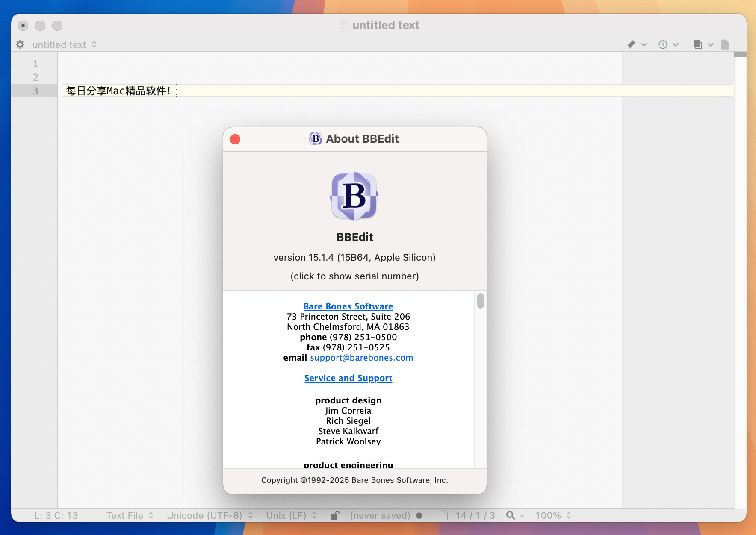Screen dimensions: 756x535
Task: Toggle the file lock padlock icon
Action: tap(335, 515)
